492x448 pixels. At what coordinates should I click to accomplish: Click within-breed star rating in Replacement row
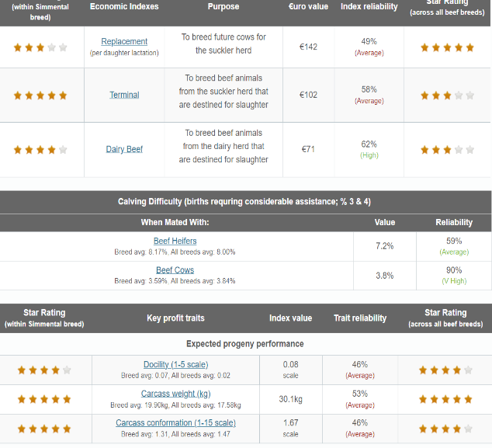(40, 47)
